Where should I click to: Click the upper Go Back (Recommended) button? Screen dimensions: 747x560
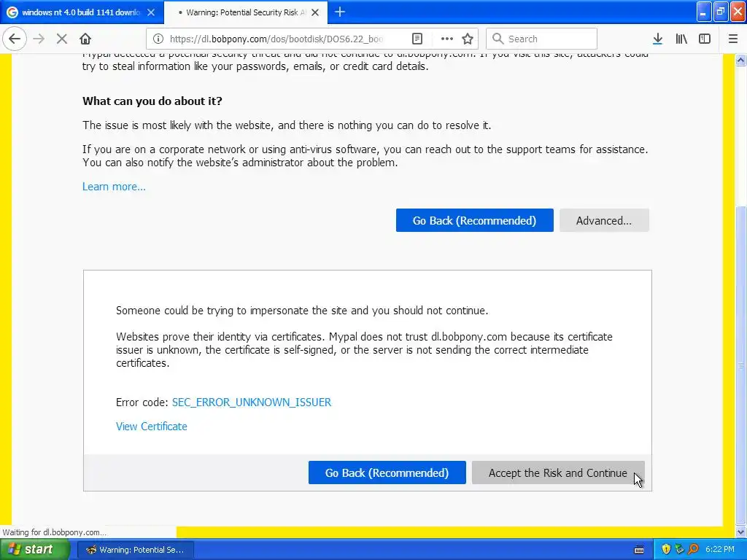474,220
